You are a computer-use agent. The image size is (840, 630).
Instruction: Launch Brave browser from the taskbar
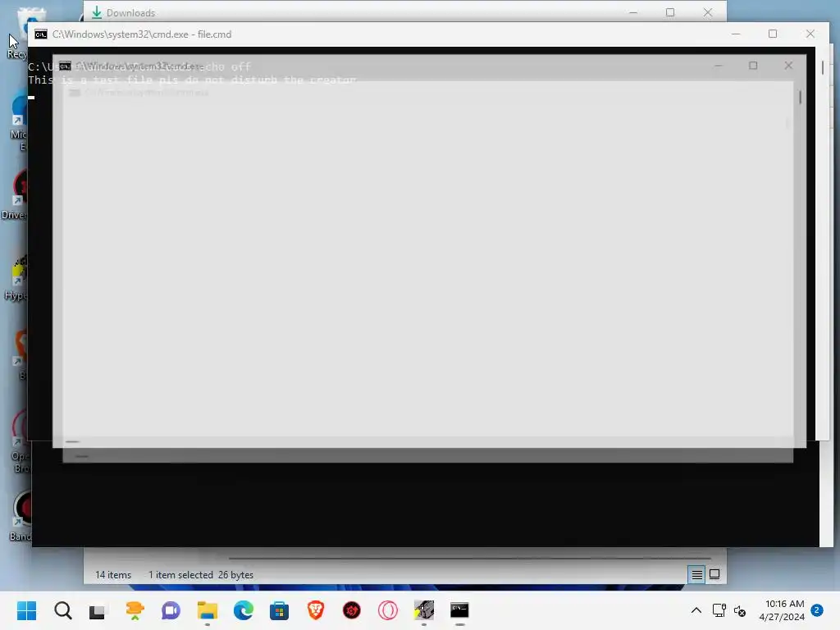tap(316, 610)
